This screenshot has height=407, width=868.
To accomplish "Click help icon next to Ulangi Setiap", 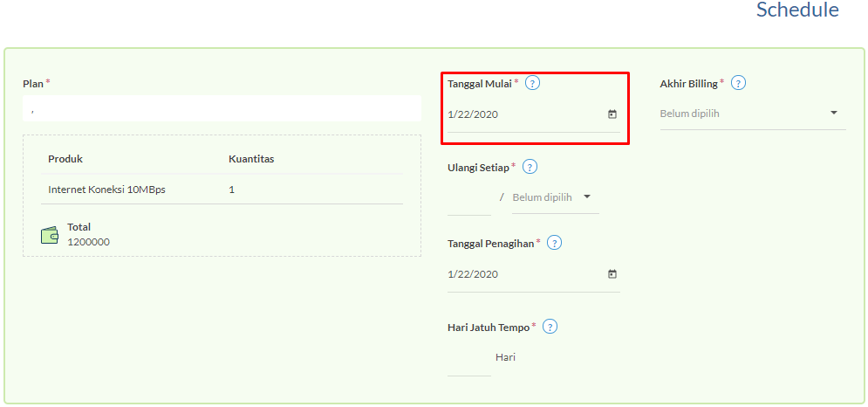I will click(530, 167).
